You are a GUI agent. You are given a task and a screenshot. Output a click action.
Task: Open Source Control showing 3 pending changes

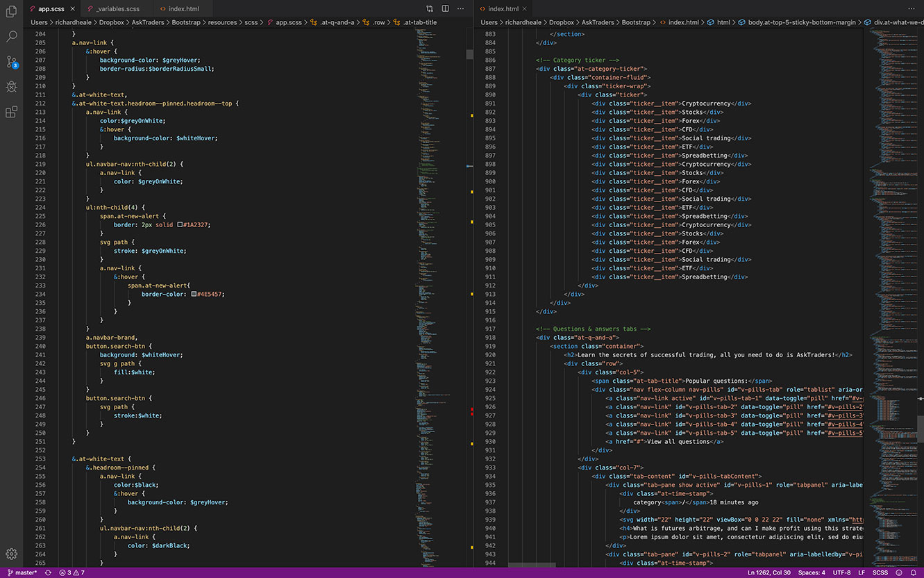point(11,62)
